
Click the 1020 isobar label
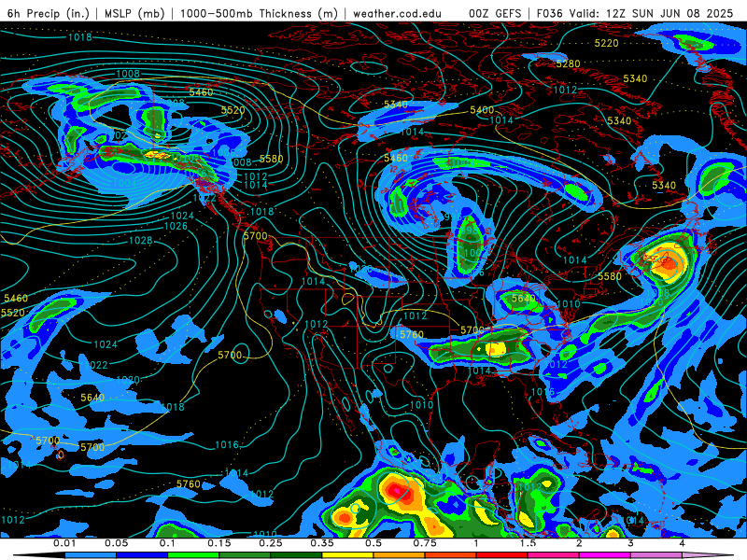(x=128, y=380)
